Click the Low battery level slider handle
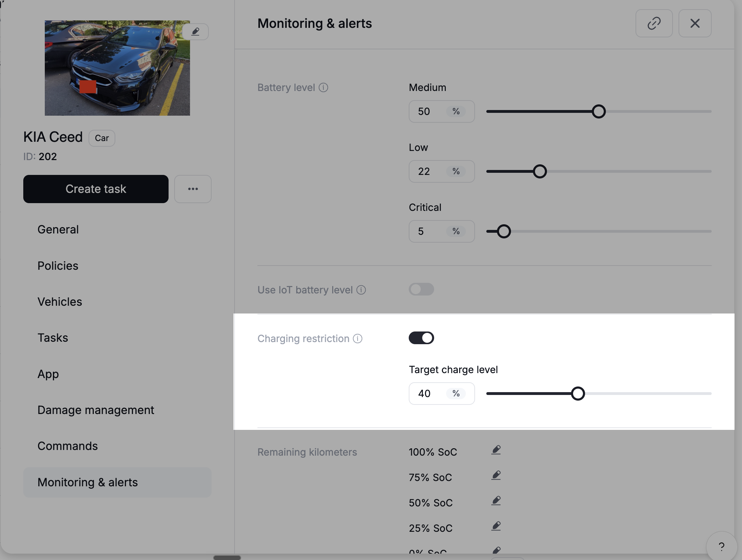The image size is (742, 560). click(540, 171)
